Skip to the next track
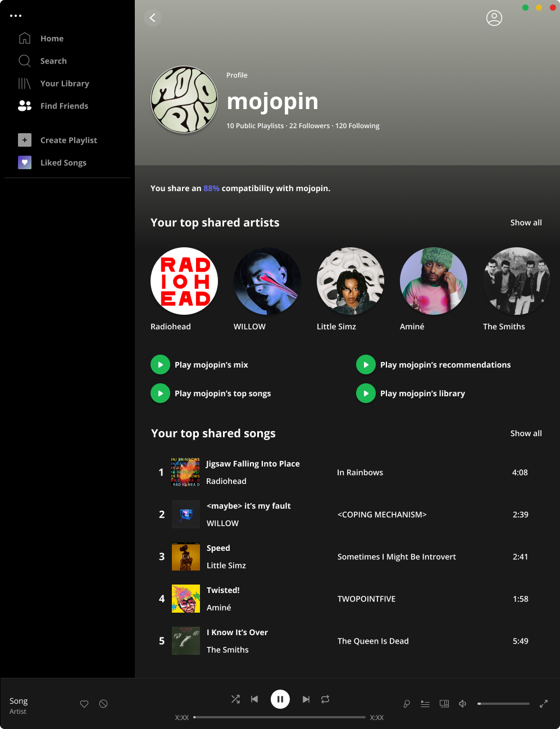560x729 pixels. [306, 699]
